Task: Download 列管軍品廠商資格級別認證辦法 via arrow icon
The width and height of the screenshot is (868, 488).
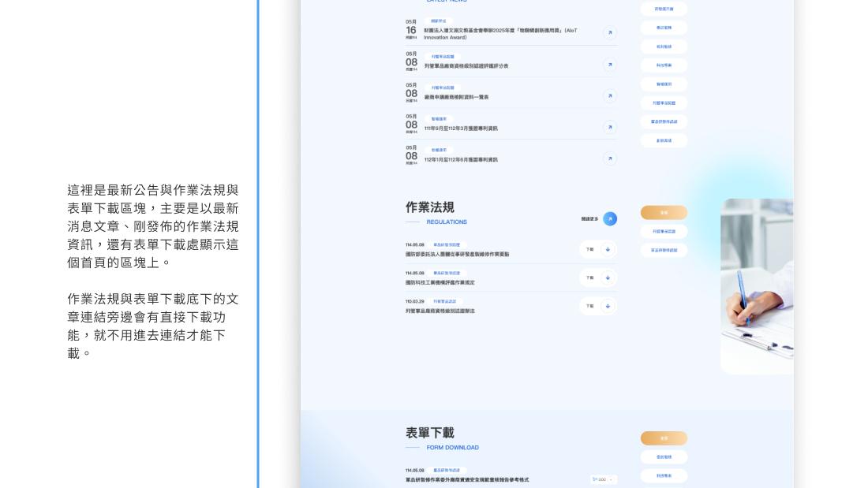Action: 608,306
